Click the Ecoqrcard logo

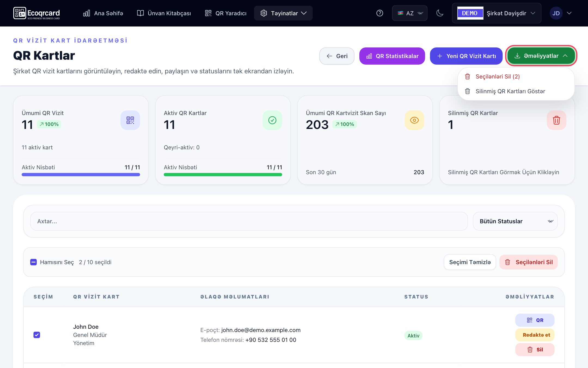pos(36,13)
